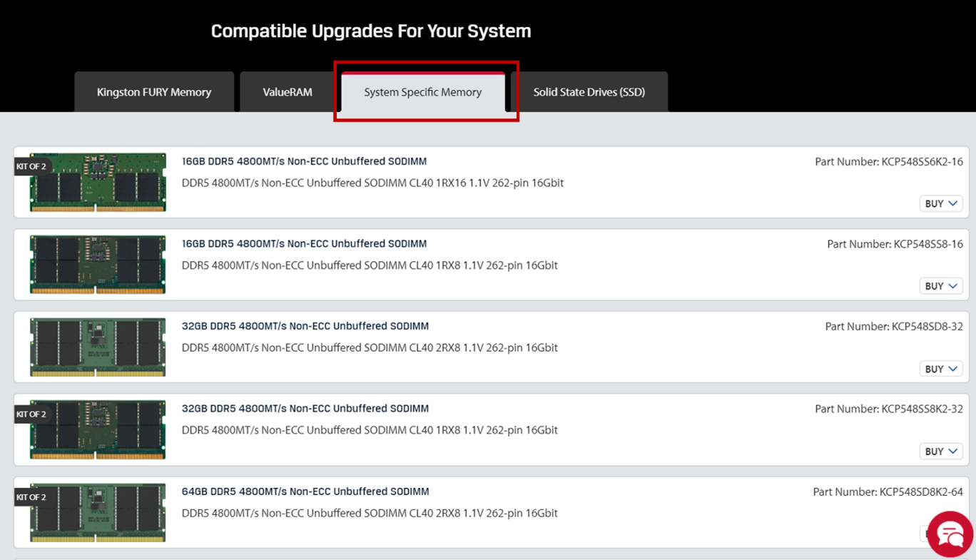Select System Specific Memory tab
The width and height of the screenshot is (976, 560).
click(x=423, y=92)
